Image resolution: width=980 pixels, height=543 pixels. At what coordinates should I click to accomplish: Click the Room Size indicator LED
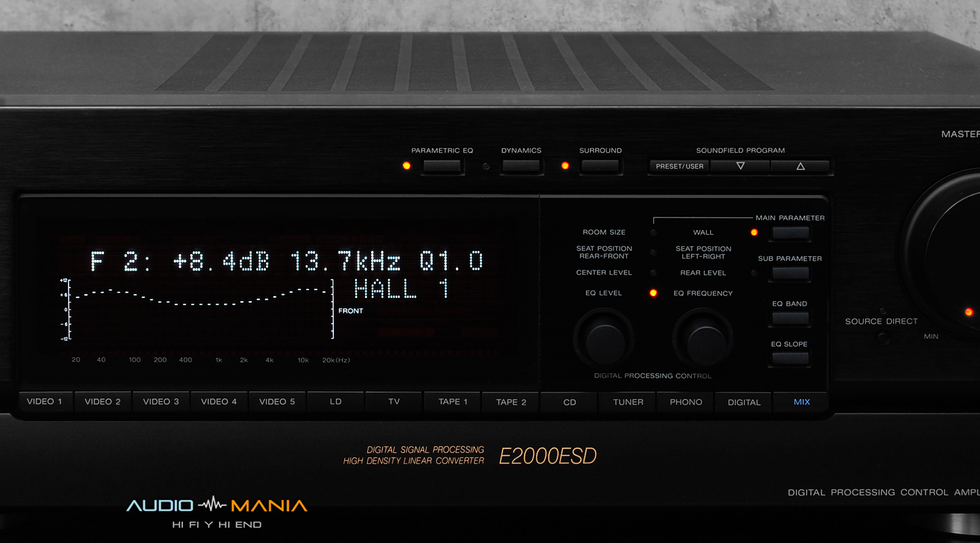(653, 233)
